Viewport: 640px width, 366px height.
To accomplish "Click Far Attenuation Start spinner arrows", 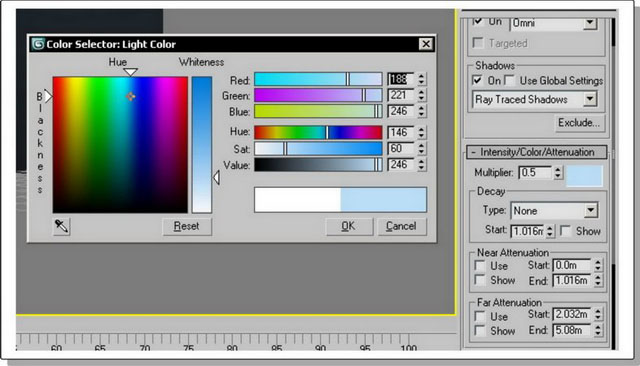I will click(x=598, y=314).
